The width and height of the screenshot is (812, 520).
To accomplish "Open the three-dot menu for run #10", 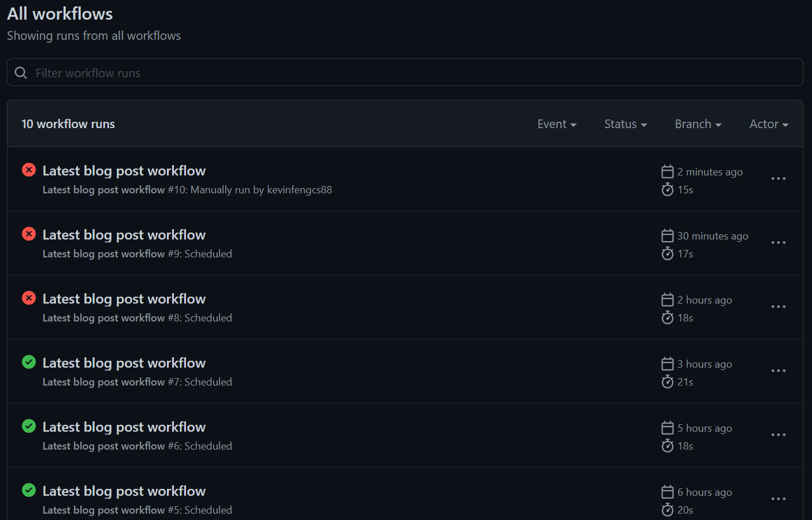I will tap(779, 178).
